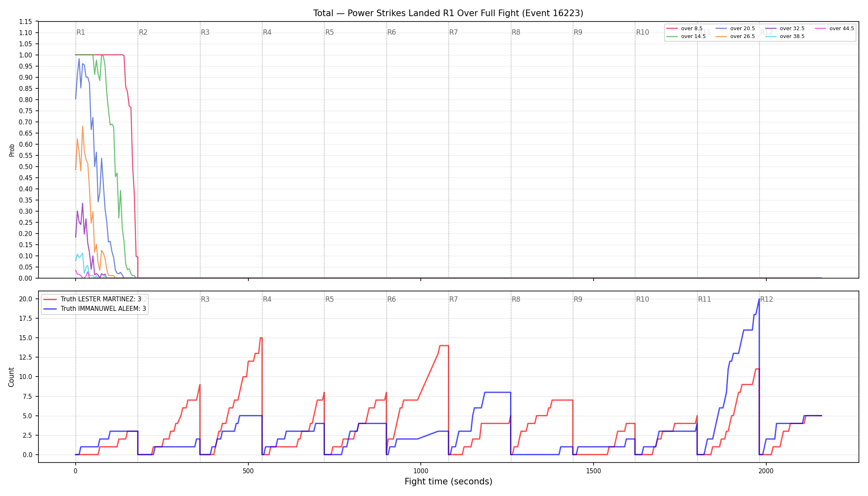Select the 'over 20.5' legend entry
This screenshot has width=868, height=496.
pos(735,29)
